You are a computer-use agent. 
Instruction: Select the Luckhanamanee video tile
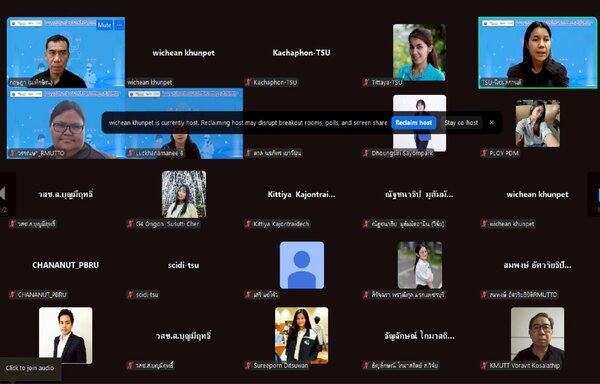pyautogui.click(x=184, y=124)
